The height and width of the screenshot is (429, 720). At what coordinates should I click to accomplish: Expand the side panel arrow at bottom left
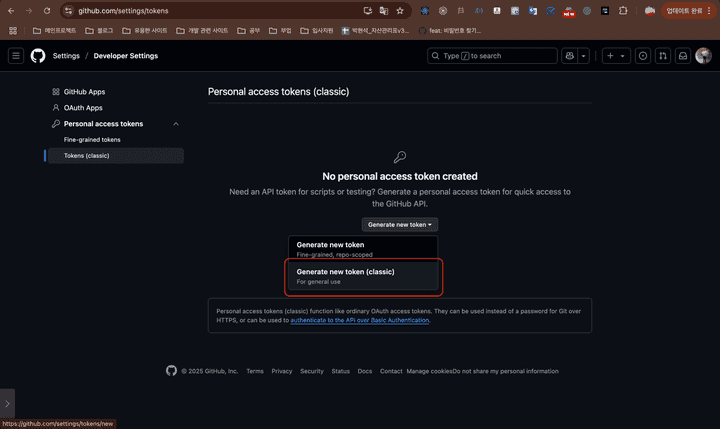[7, 404]
